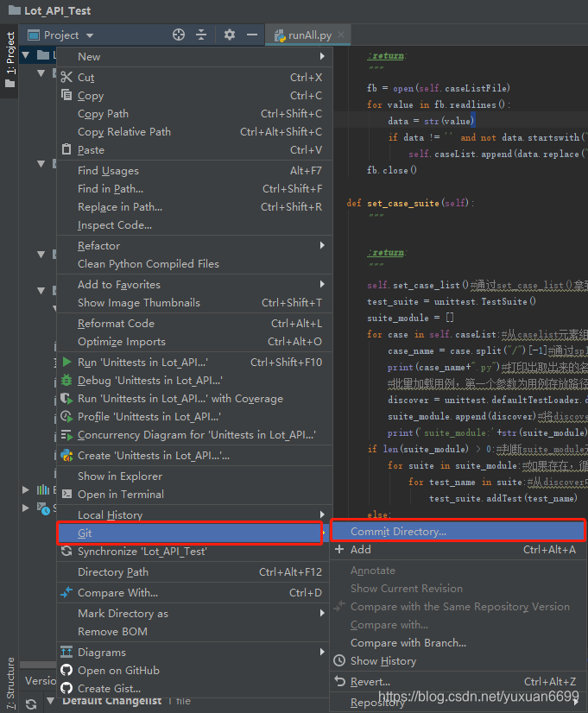Image resolution: width=588 pixels, height=713 pixels.
Task: Click the plus icon beside Add
Action: click(339, 549)
